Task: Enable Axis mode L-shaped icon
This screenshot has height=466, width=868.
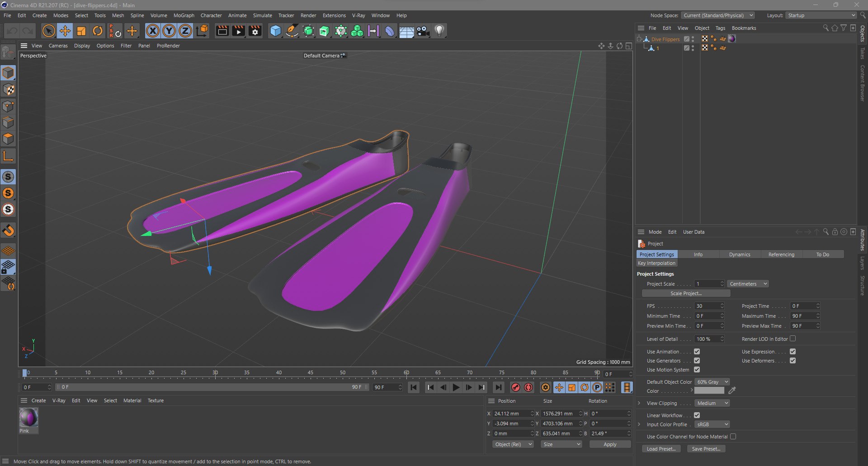Action: (9, 156)
